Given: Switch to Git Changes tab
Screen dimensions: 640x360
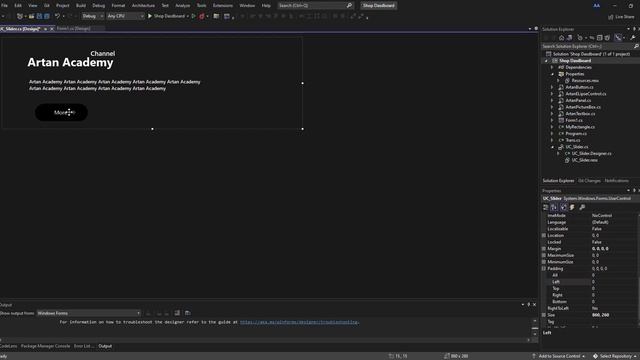Looking at the screenshot, I should [x=589, y=181].
